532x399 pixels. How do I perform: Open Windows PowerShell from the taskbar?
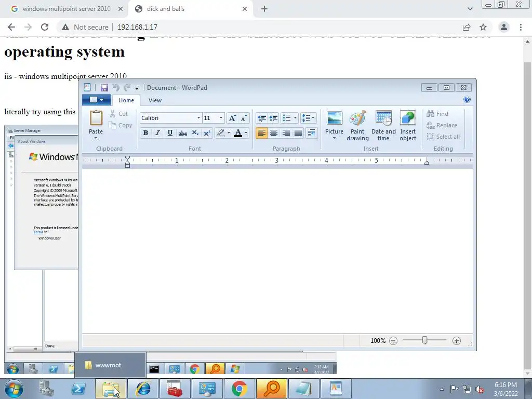78,389
